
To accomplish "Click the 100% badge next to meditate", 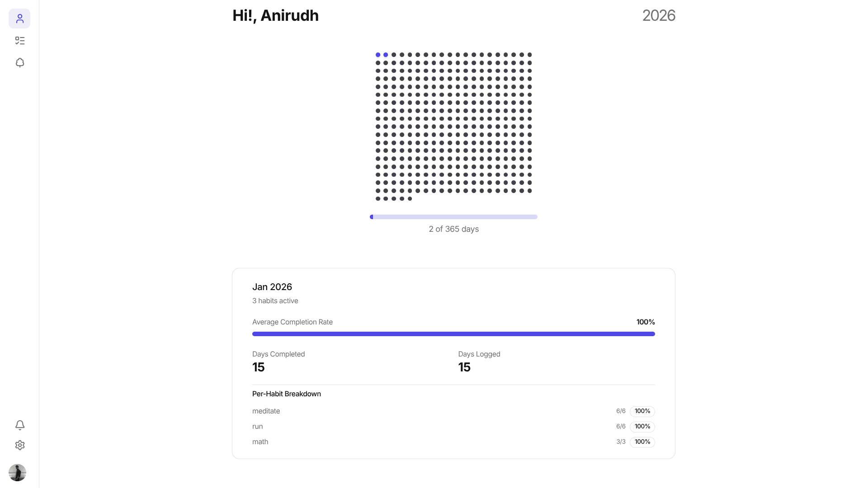I will coord(642,411).
